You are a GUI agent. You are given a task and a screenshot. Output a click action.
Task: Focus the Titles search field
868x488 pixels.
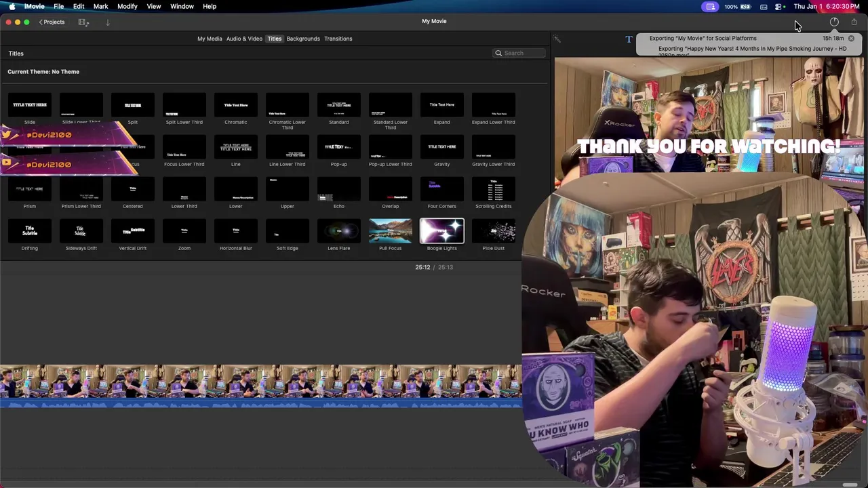click(519, 53)
